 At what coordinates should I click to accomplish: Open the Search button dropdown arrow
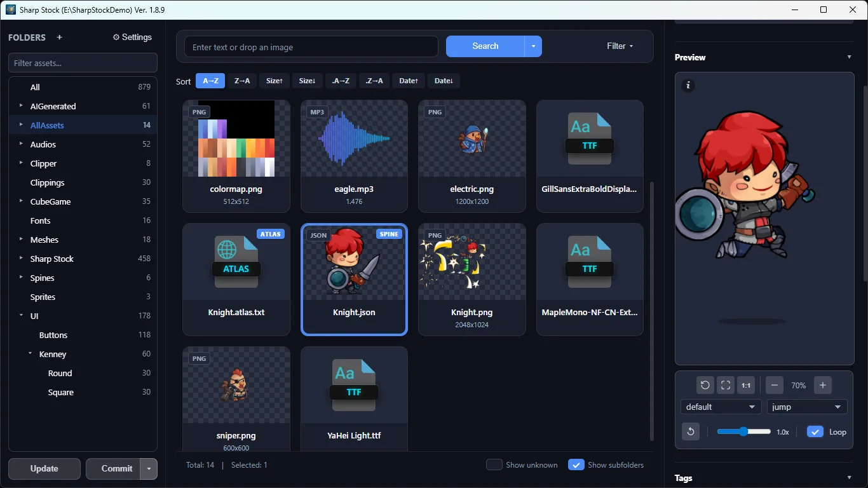pos(533,46)
